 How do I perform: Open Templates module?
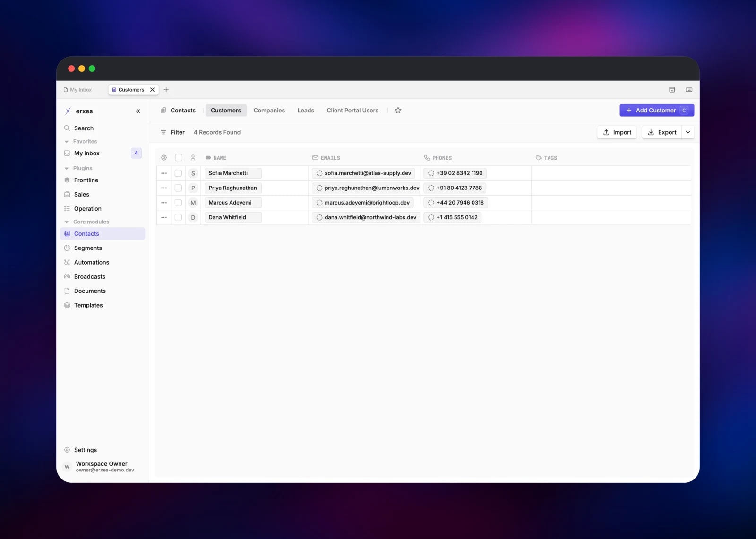[103, 305]
